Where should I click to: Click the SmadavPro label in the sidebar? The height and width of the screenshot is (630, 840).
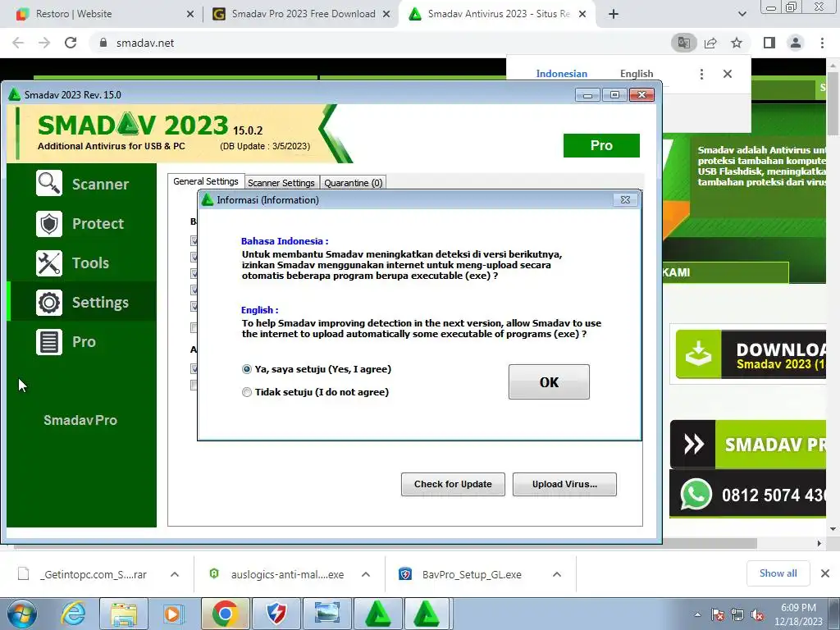80,420
